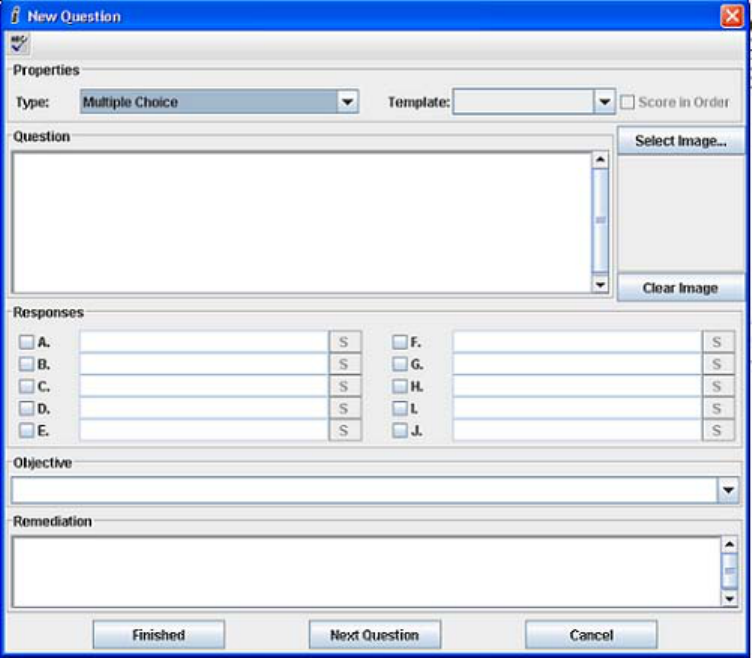Click the Question scrollbar down arrow
The height and width of the screenshot is (658, 752).
pyautogui.click(x=600, y=285)
